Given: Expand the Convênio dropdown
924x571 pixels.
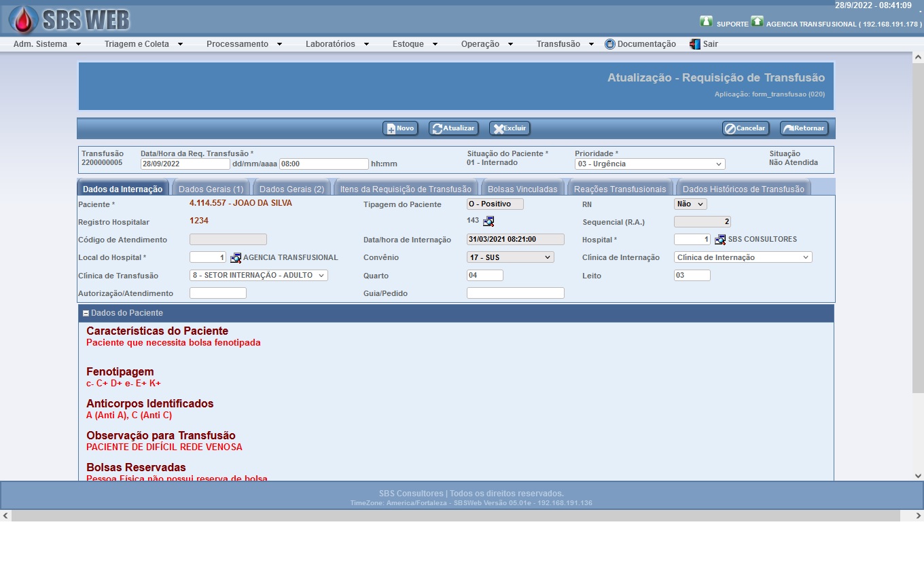Looking at the screenshot, I should pyautogui.click(x=510, y=257).
